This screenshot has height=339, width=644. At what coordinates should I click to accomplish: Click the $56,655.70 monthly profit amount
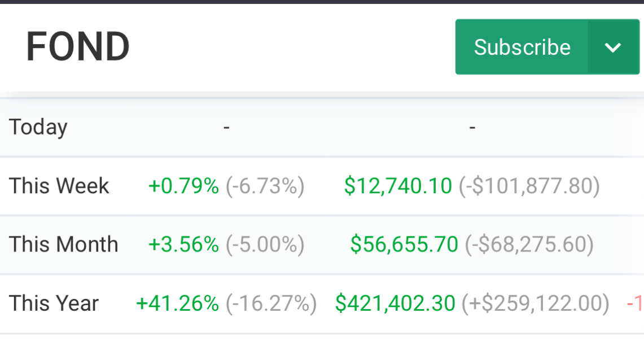click(404, 245)
